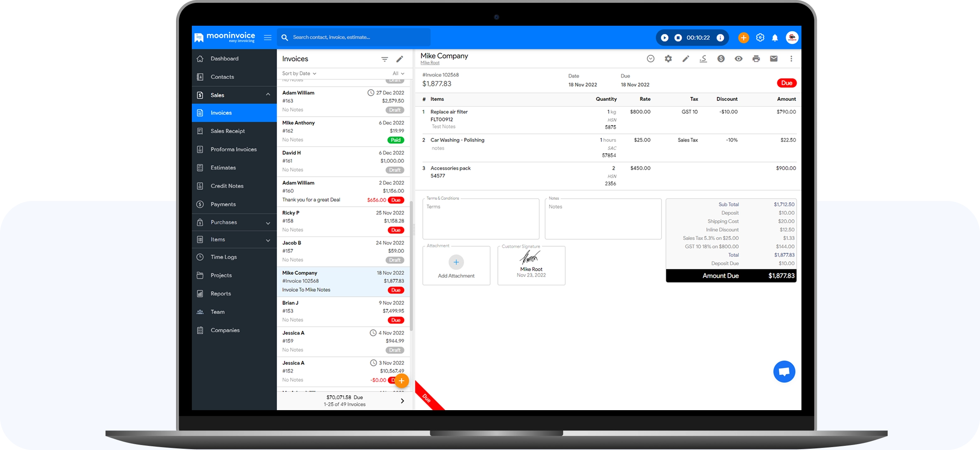The width and height of the screenshot is (980, 450).
Task: Click the pencil edit icon beside Mike Company
Action: coord(686,59)
